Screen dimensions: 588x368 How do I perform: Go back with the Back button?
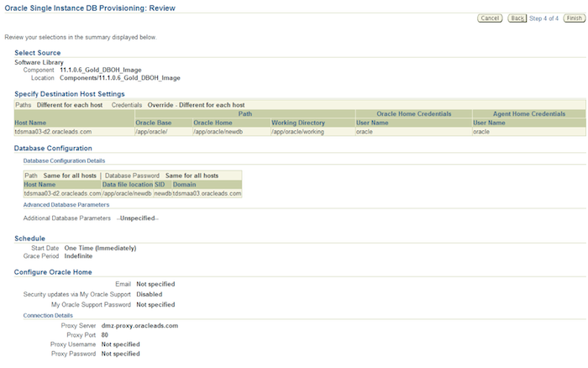[x=517, y=18]
